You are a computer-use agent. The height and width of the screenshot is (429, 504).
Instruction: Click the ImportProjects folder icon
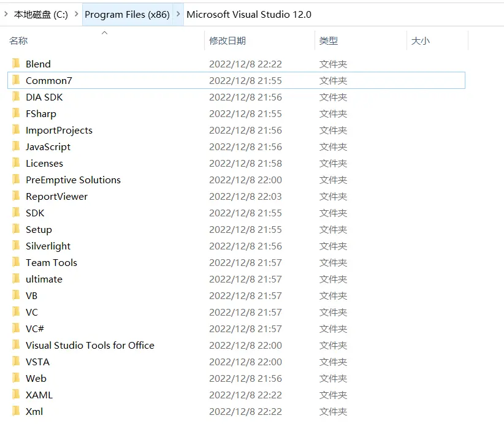pos(16,129)
